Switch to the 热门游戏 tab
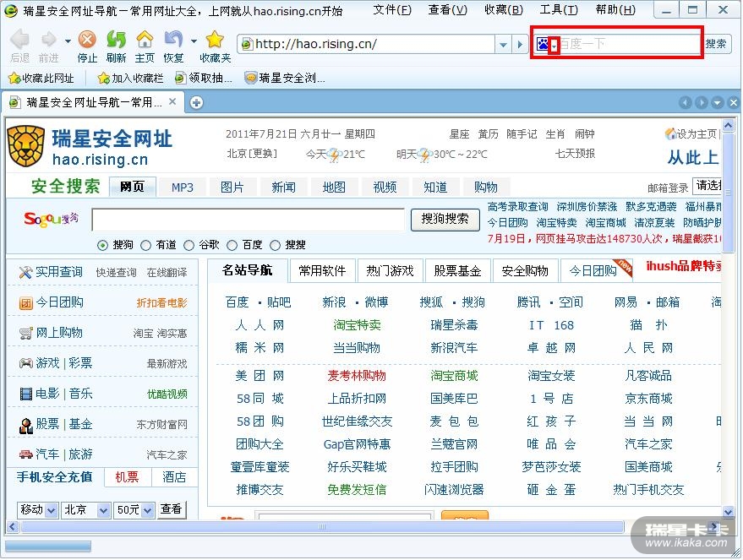The image size is (743, 560). [390, 271]
